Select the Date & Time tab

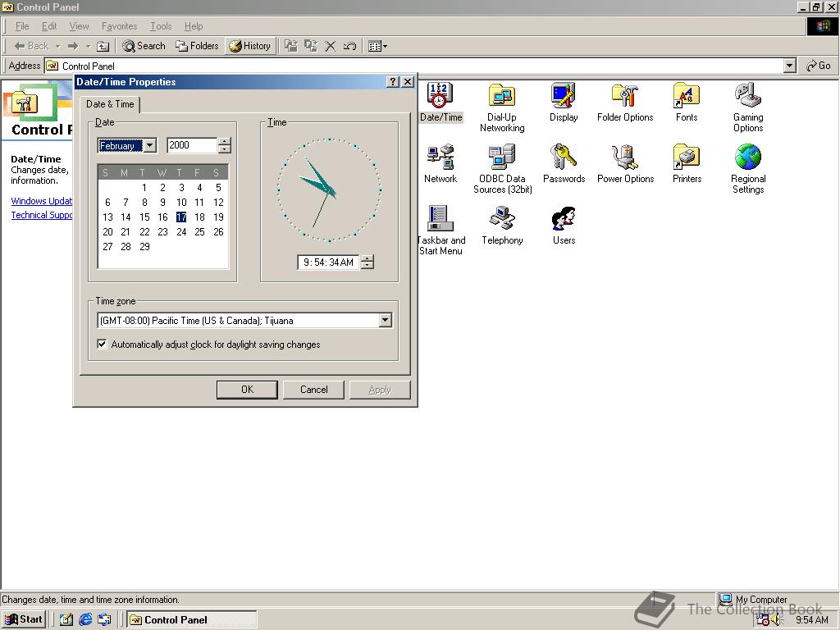tap(110, 104)
